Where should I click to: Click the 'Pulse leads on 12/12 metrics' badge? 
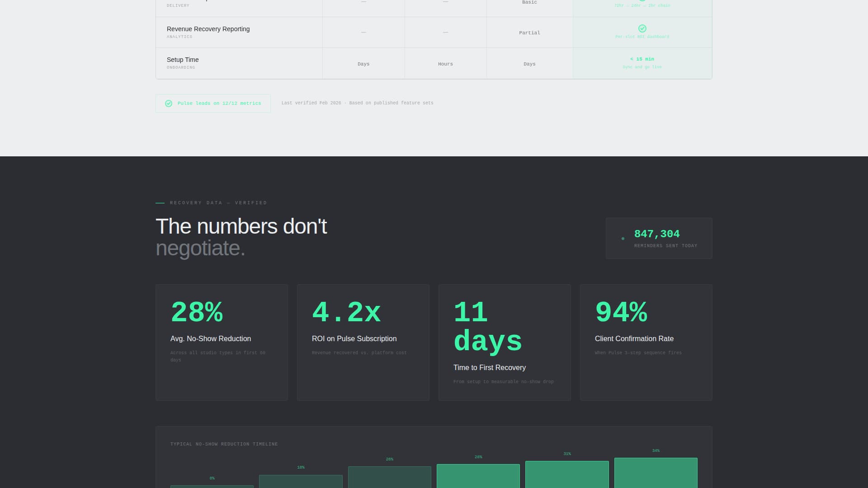[x=213, y=103]
